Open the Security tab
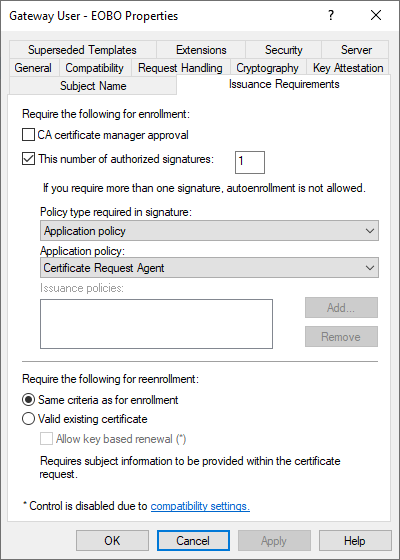Image resolution: width=400 pixels, height=560 pixels. [x=284, y=50]
